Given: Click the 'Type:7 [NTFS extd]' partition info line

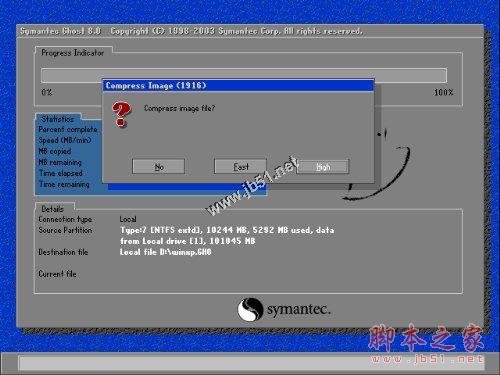Looking at the screenshot, I should tap(227, 230).
